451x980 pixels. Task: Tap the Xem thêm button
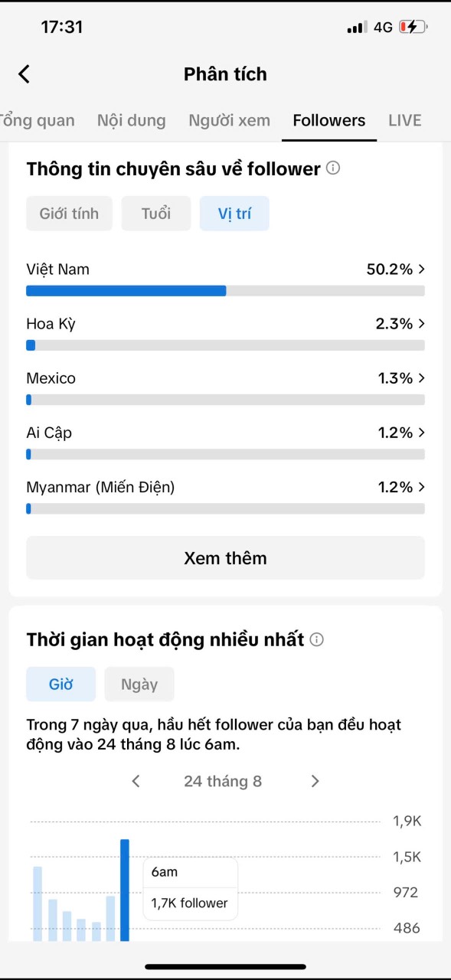(x=225, y=558)
